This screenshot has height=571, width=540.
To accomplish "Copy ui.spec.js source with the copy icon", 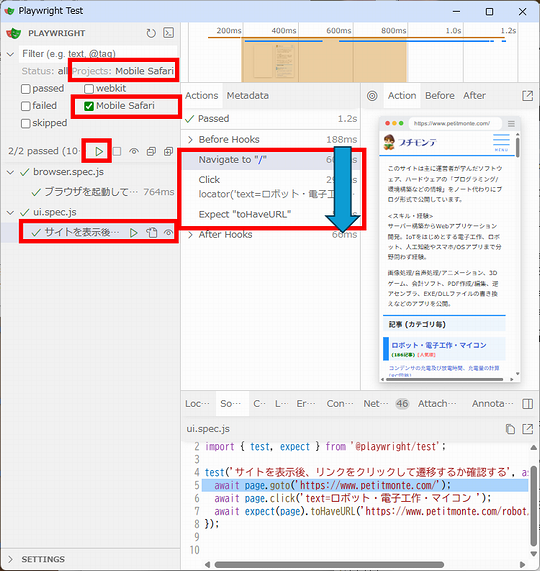I will pyautogui.click(x=510, y=429).
